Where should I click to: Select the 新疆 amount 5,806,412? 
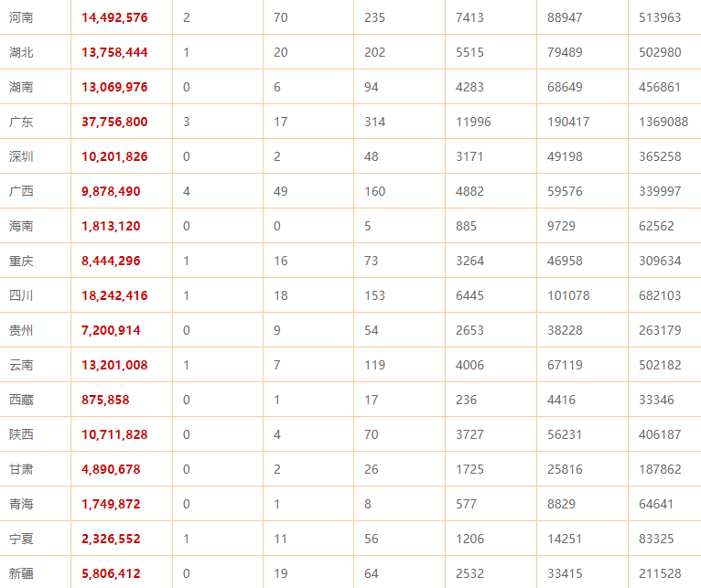(x=111, y=573)
